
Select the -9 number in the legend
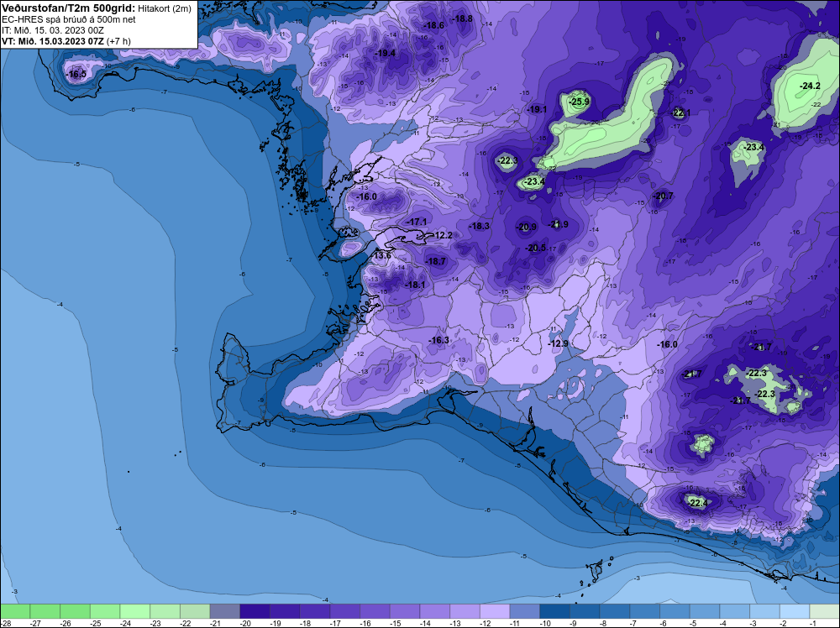coord(575,624)
